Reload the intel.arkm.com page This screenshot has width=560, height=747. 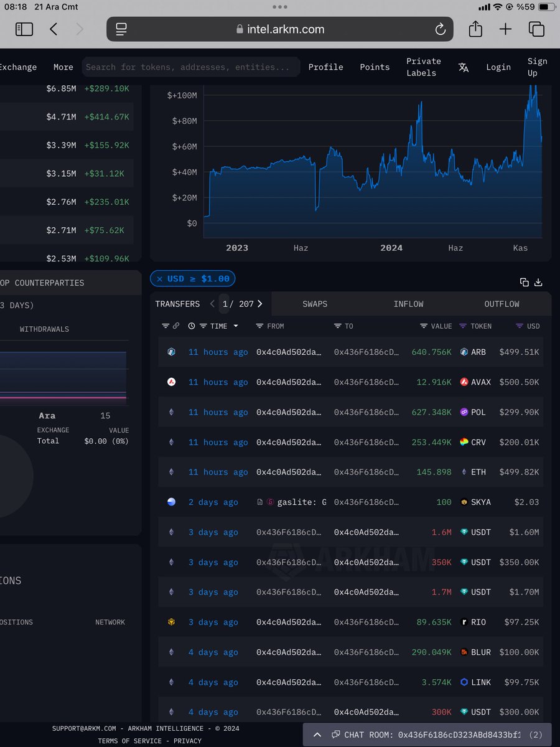click(440, 29)
